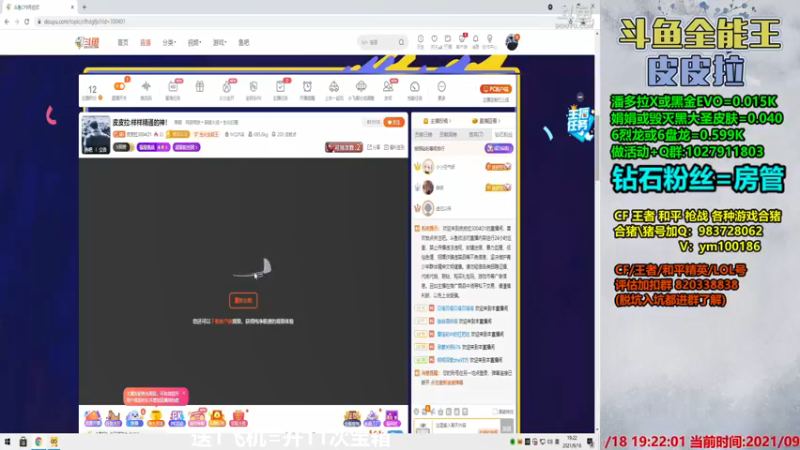
Task: Click the airship icon in streamer toolbar
Action: [361, 87]
